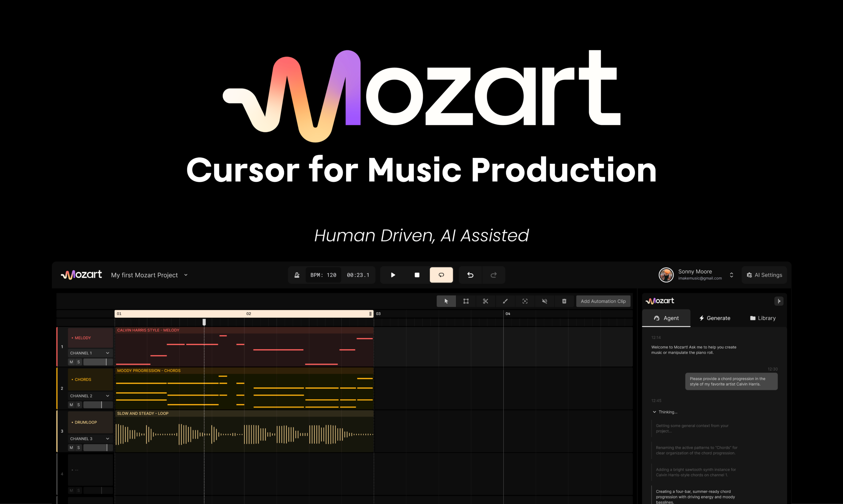
Task: Click the Sonny Moore profile avatar
Action: click(666, 275)
